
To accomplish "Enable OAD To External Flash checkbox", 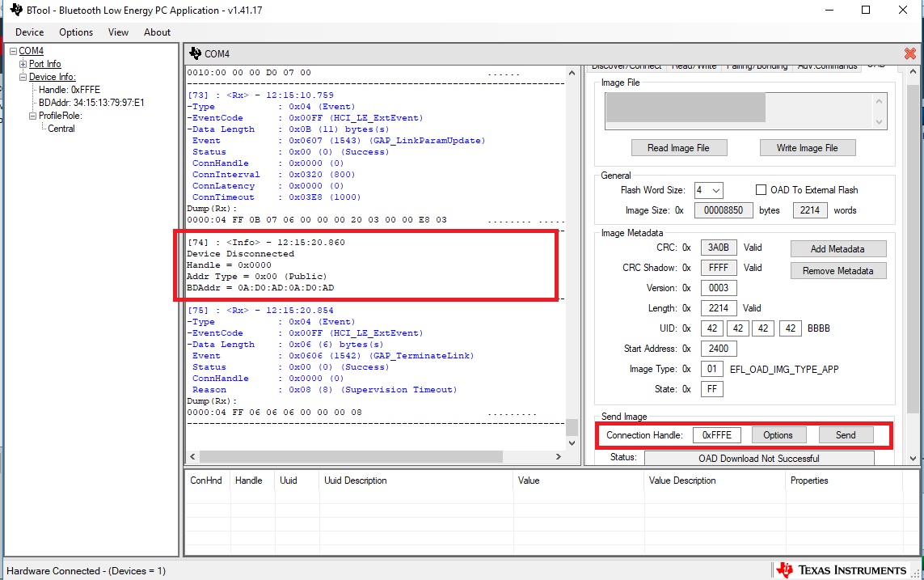I will click(x=761, y=190).
